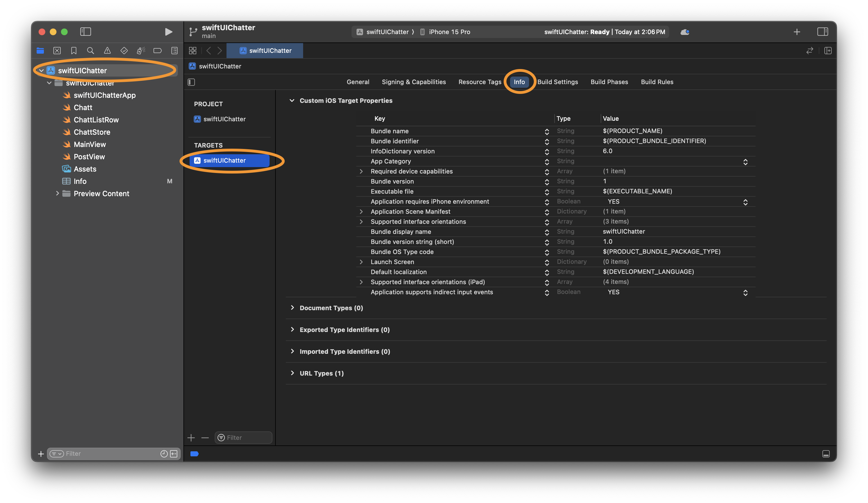
Task: Open the Find navigator magnifier icon
Action: (x=91, y=51)
